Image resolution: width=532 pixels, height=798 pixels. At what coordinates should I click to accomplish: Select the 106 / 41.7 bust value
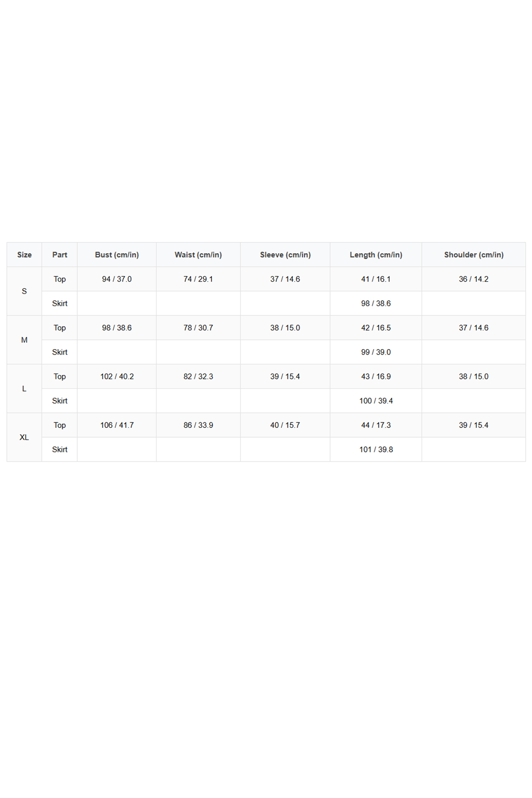[117, 425]
